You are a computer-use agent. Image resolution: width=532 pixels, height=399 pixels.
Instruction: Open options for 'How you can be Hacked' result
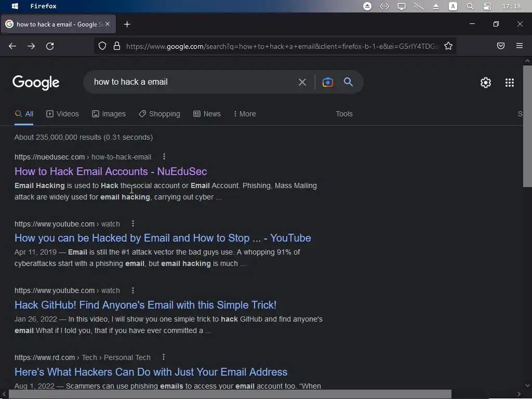(133, 223)
